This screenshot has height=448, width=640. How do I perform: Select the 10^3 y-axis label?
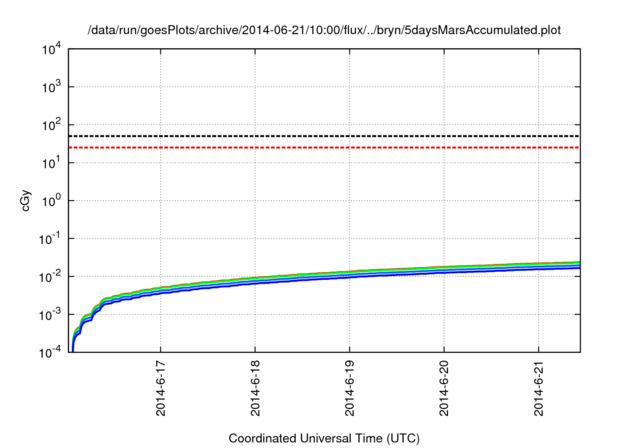coord(51,87)
